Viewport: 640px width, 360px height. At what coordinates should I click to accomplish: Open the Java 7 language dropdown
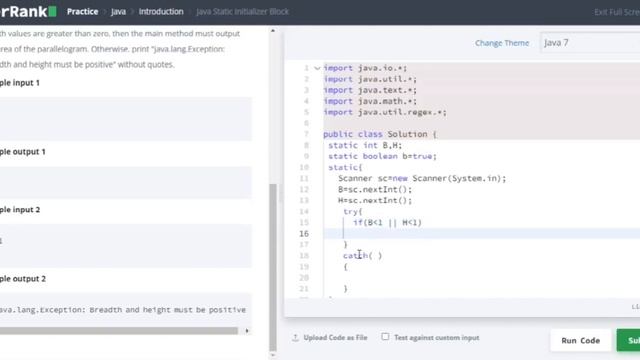pos(590,43)
